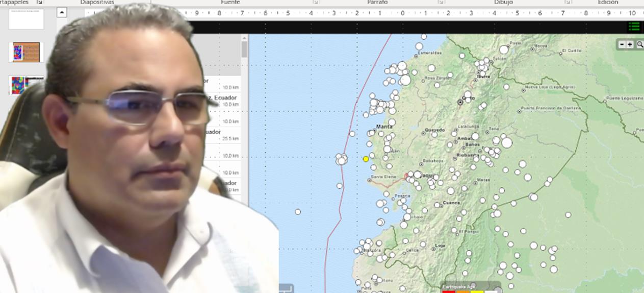644x293 pixels.
Task: Click the yellow Earthquake Age legend swatch
Action: click(477, 291)
